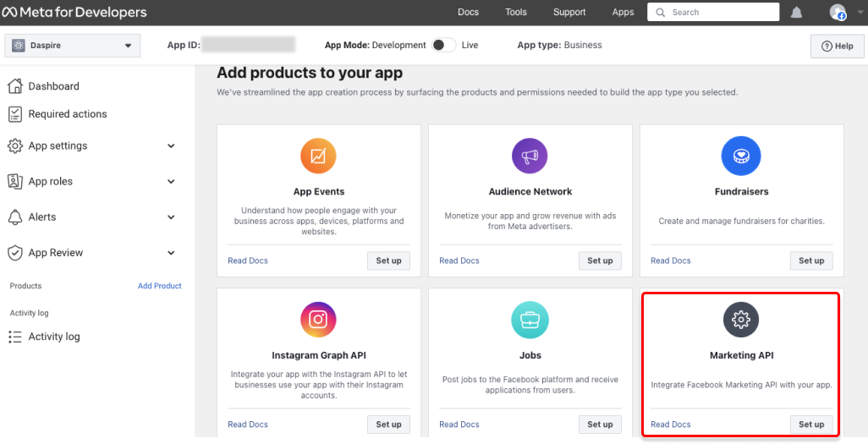Click the blue Fundraisers icon
Viewport: 868px width, 444px height.
coord(741,156)
